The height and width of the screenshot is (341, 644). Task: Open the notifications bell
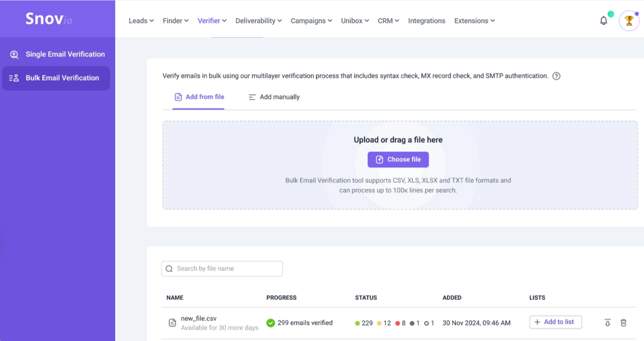pos(603,21)
